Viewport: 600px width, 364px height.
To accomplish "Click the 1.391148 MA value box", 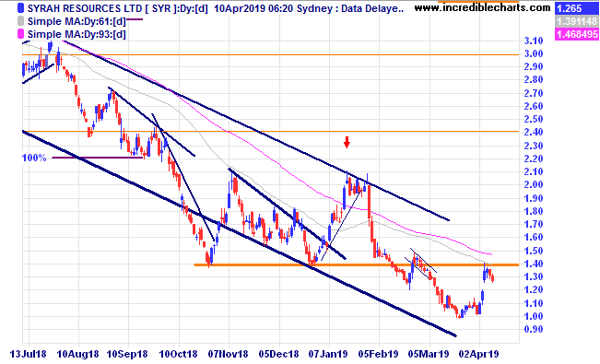I will [x=576, y=21].
